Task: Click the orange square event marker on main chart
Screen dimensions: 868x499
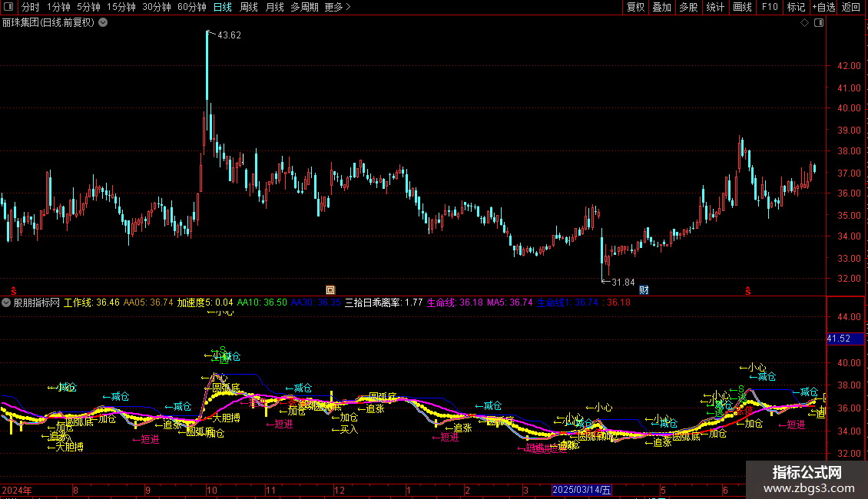Action: click(x=330, y=290)
